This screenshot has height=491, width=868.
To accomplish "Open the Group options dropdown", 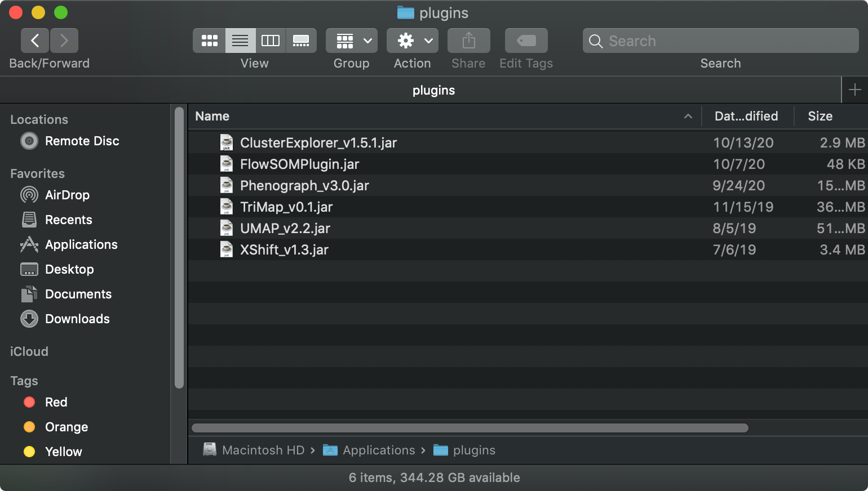I will click(x=351, y=40).
